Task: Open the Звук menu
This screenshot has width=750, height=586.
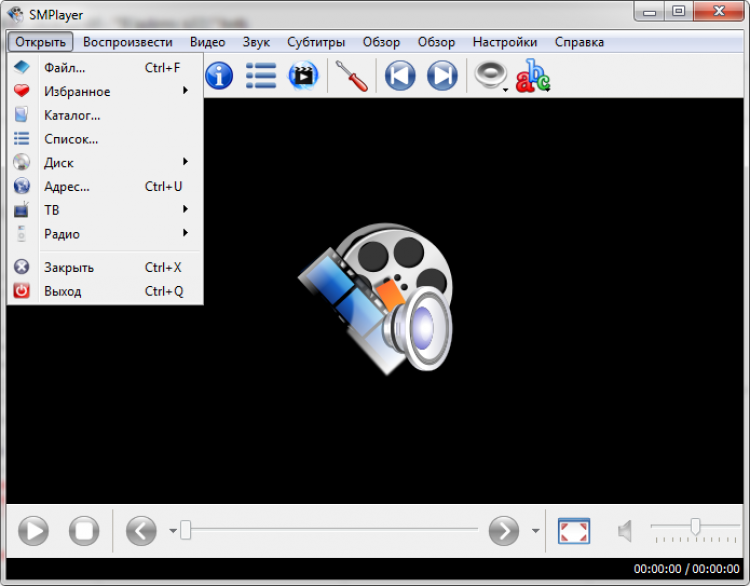Action: (256, 42)
